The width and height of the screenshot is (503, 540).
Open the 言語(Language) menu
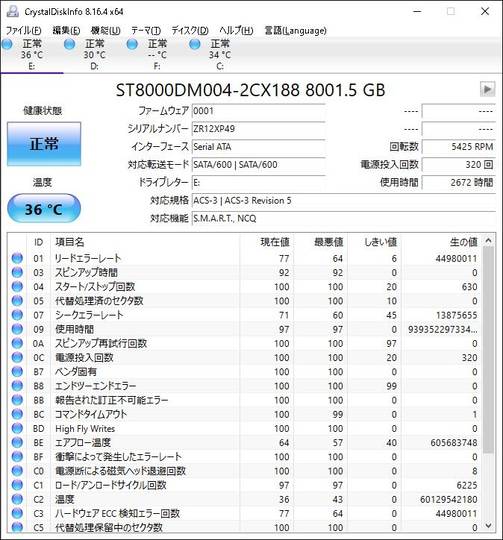pos(295,30)
